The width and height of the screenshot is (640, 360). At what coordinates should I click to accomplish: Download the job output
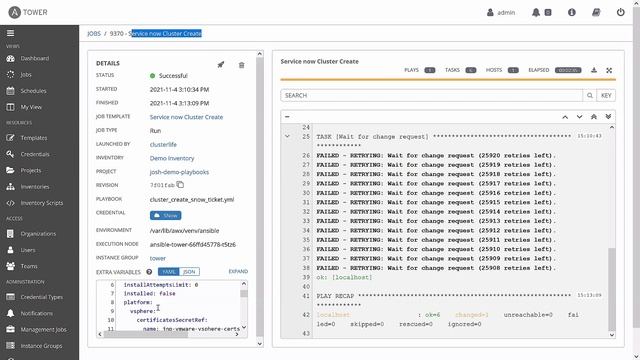(594, 70)
